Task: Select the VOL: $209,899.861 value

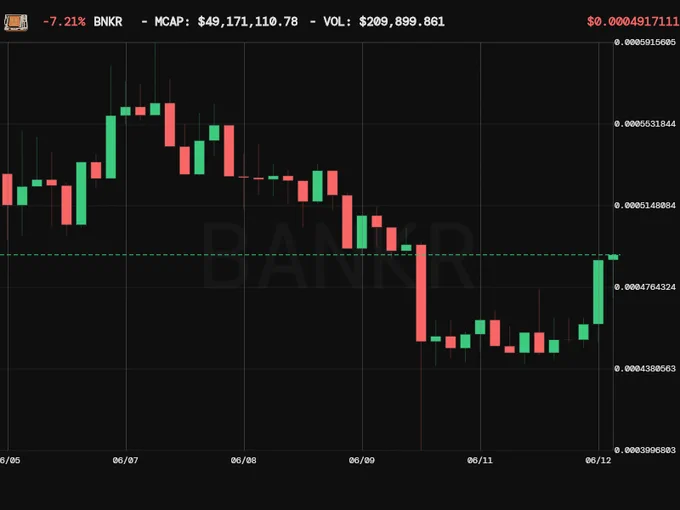Action: click(x=384, y=22)
